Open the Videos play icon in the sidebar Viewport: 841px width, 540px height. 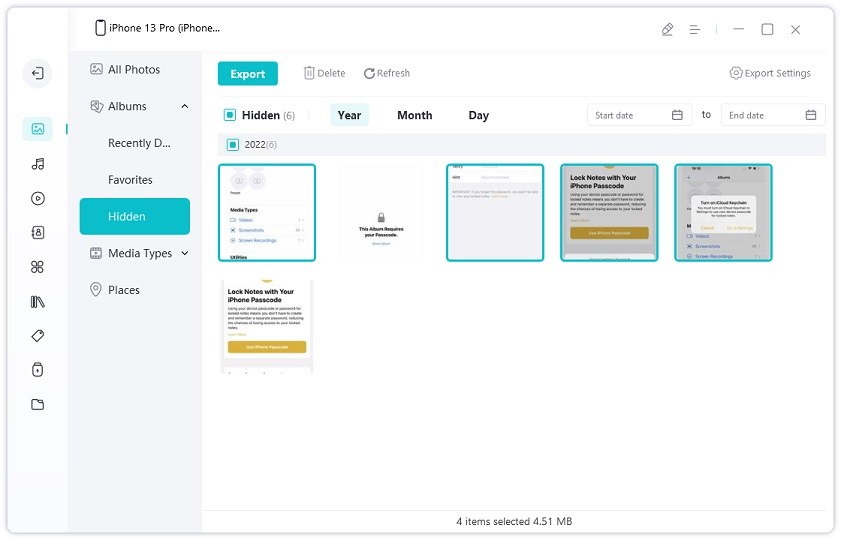(x=38, y=198)
